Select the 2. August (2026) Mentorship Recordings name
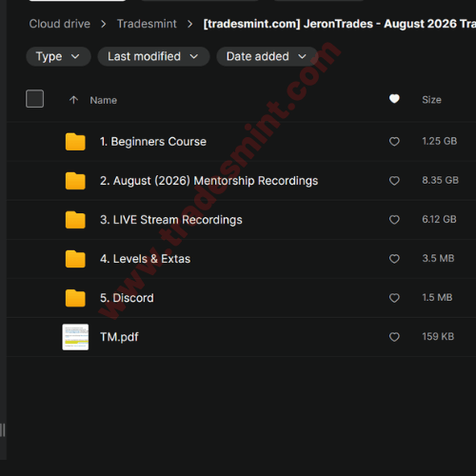This screenshot has height=476, width=476. [x=208, y=181]
